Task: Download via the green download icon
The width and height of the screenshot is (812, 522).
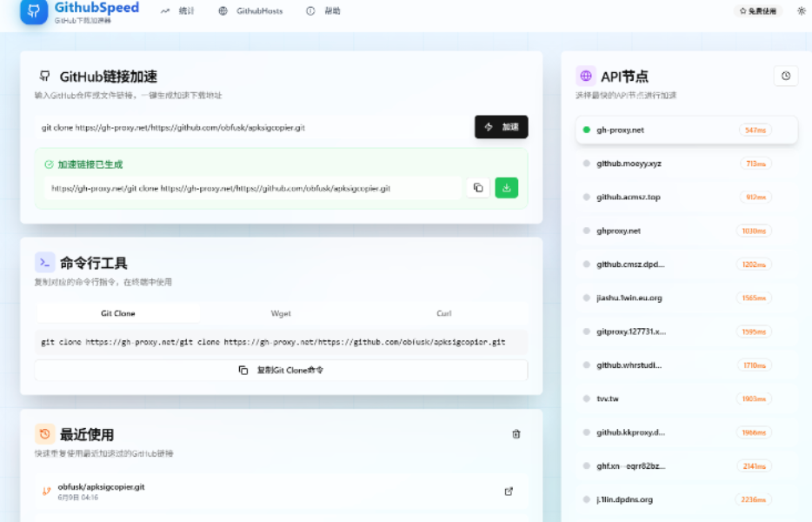Action: [507, 187]
